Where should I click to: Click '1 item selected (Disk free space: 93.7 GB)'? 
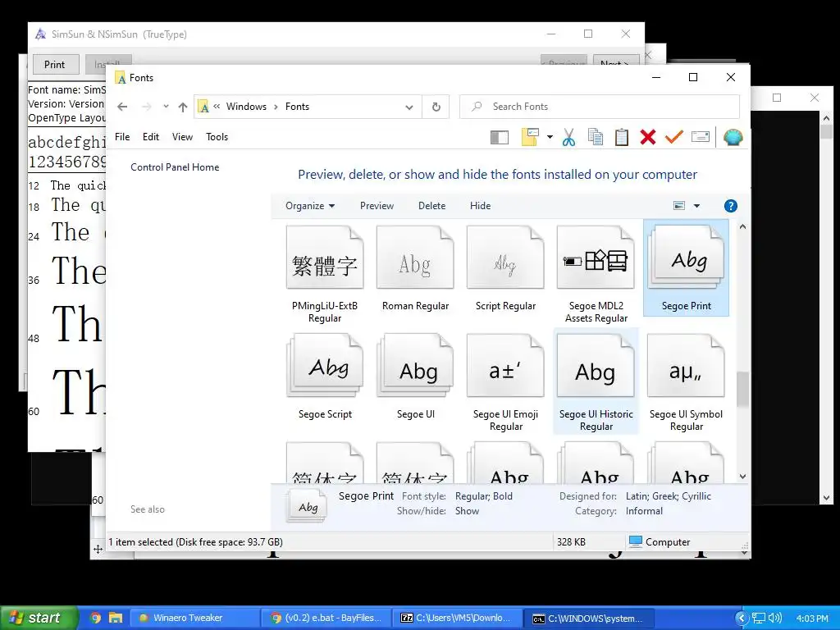[x=195, y=541]
